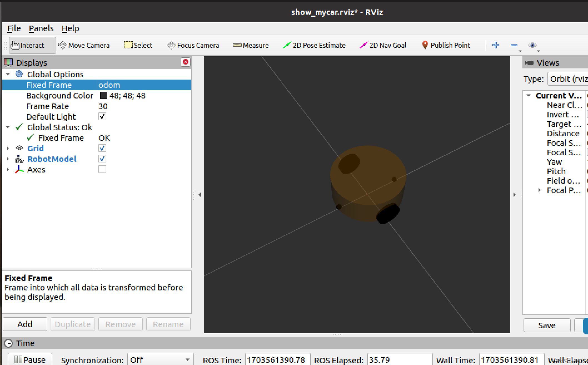Image resolution: width=588 pixels, height=365 pixels.
Task: Click the blue plus add-tool icon
Action: coord(495,45)
